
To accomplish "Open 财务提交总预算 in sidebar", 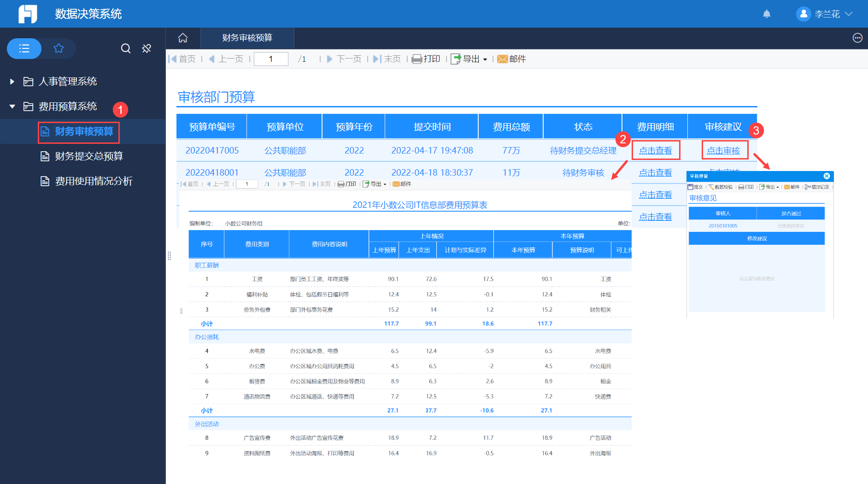I will [x=89, y=156].
